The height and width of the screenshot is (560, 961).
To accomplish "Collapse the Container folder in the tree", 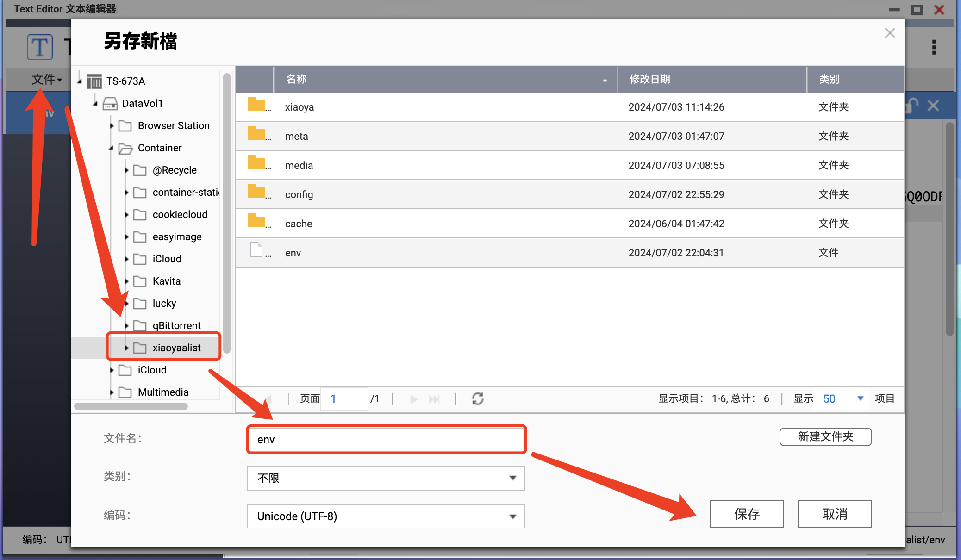I will pos(111,148).
